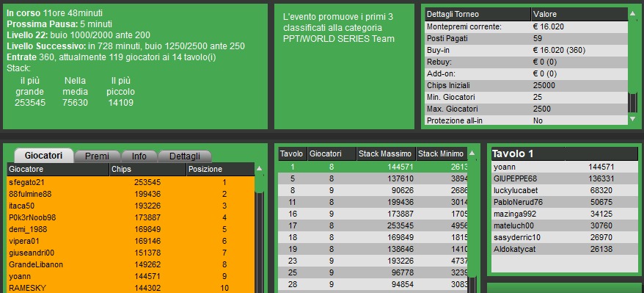Image resolution: width=644 pixels, height=293 pixels.
Task: Click the Tavolo 1 panel title
Action: (513, 153)
